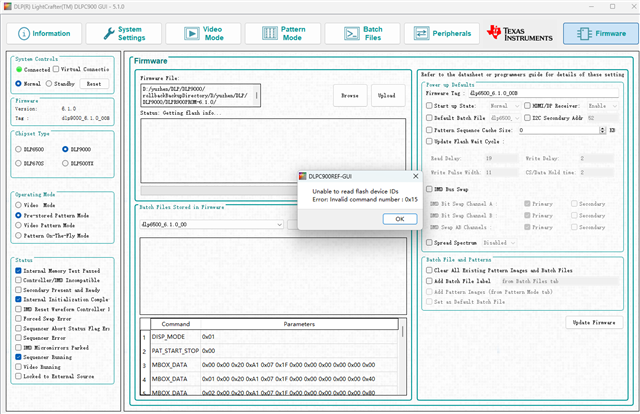Image resolution: width=640 pixels, height=414 pixels.
Task: Click the Firmware File path field
Action: coord(200,96)
